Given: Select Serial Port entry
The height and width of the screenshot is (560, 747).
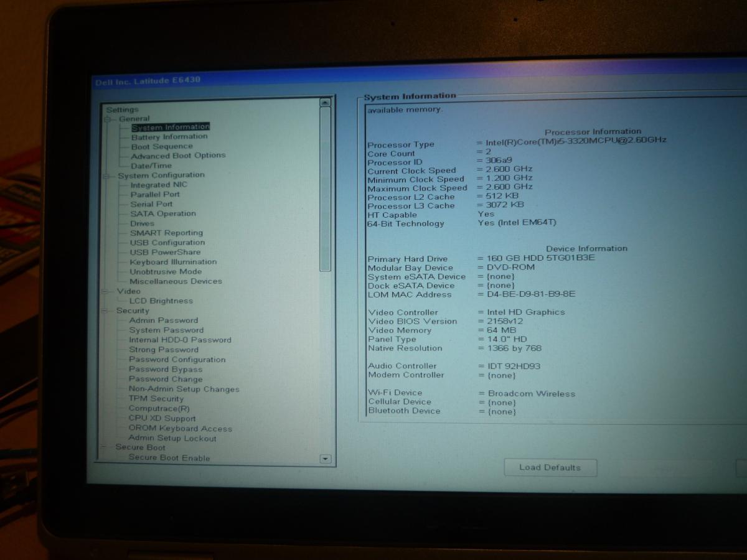Looking at the screenshot, I should click(x=151, y=204).
